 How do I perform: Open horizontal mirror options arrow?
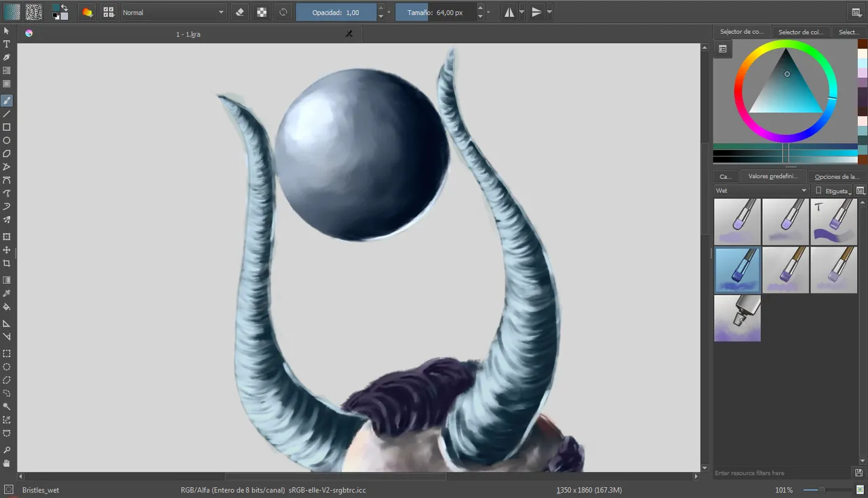[x=521, y=12]
